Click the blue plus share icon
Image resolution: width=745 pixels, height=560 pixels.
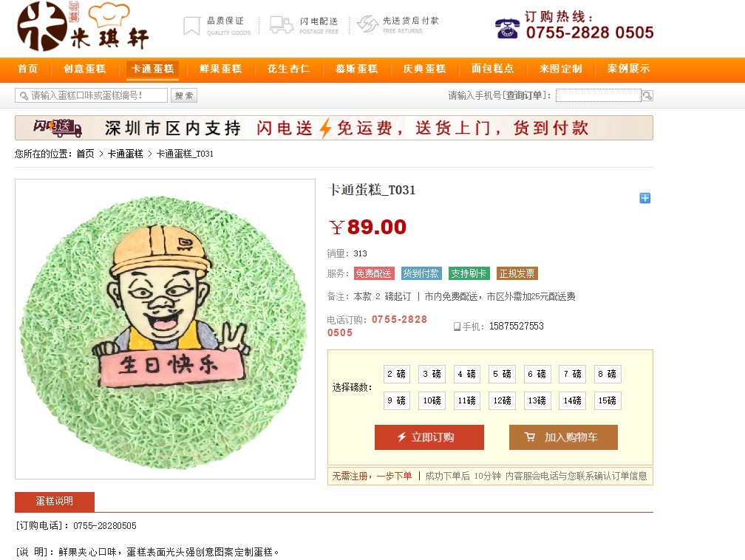[644, 198]
